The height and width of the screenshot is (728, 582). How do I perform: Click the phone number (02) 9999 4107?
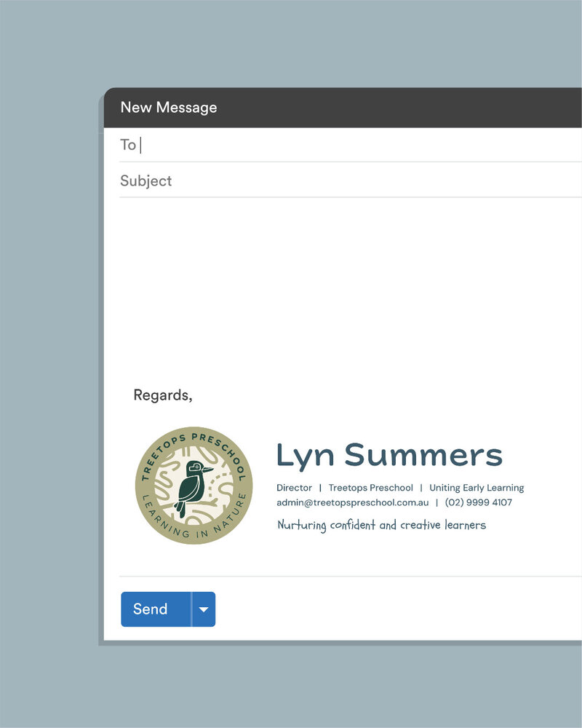click(x=478, y=502)
